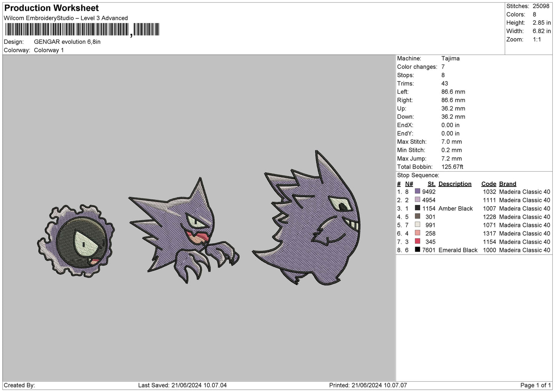Click 'Madeira Classic 40' in row 1
Image resolution: width=555 pixels, height=392 pixels.
click(525, 192)
